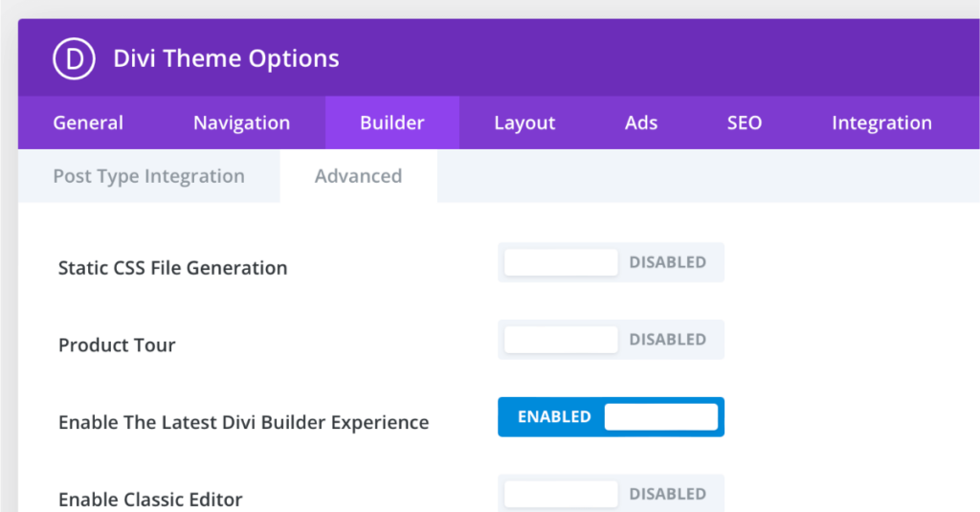The height and width of the screenshot is (512, 980).
Task: Switch to the Navigation tab
Action: coord(241,122)
